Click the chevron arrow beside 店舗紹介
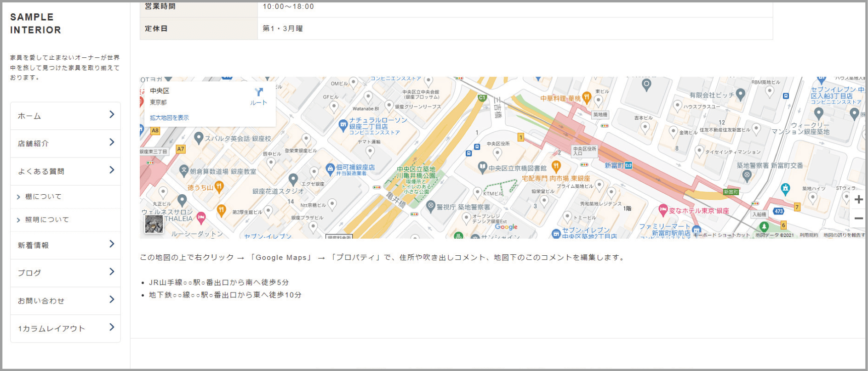The width and height of the screenshot is (868, 371). coord(112,142)
